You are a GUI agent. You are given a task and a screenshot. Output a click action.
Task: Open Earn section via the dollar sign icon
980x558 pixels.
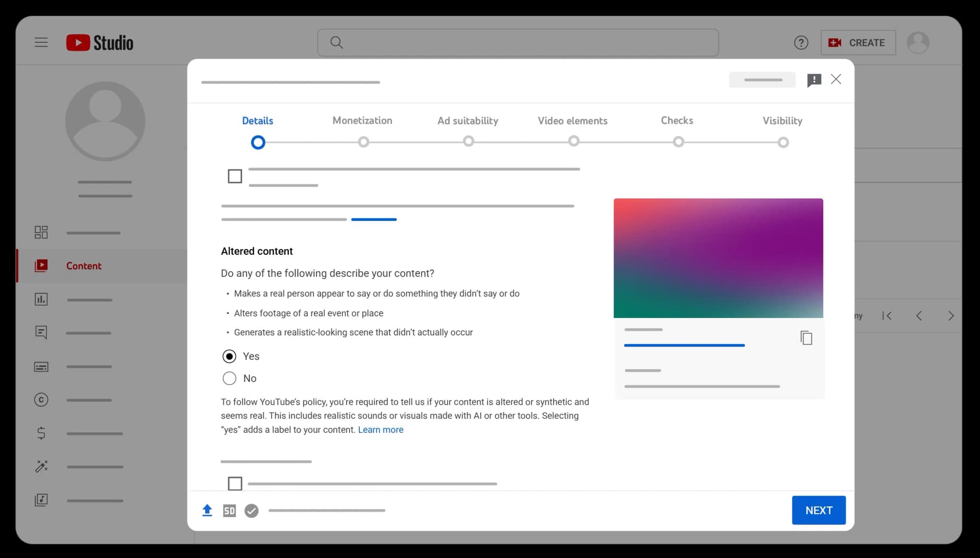[41, 433]
